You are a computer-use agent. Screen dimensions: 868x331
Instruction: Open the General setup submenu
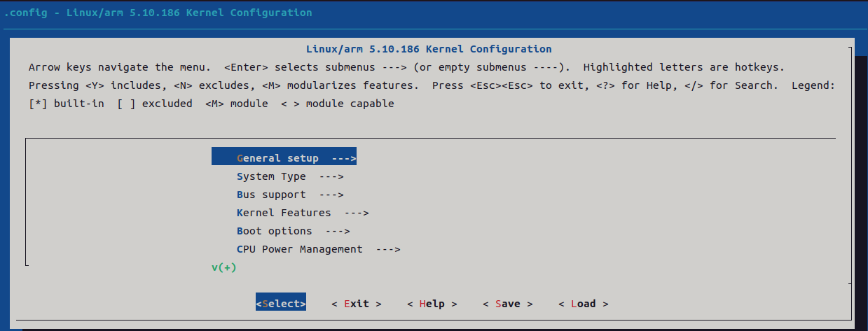(x=284, y=158)
